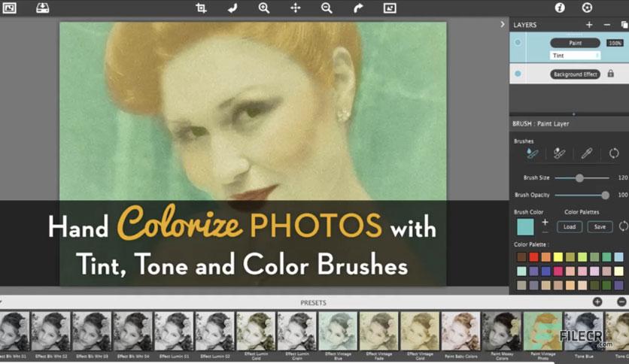The height and width of the screenshot is (364, 629).
Task: Select the Effect Vintage Blue preset thumbnail
Action: point(338,332)
